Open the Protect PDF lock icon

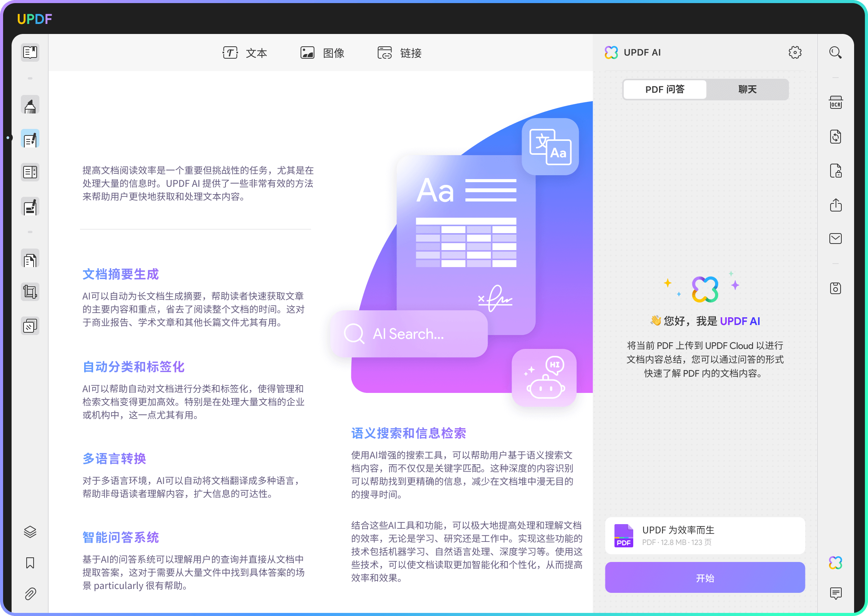836,171
